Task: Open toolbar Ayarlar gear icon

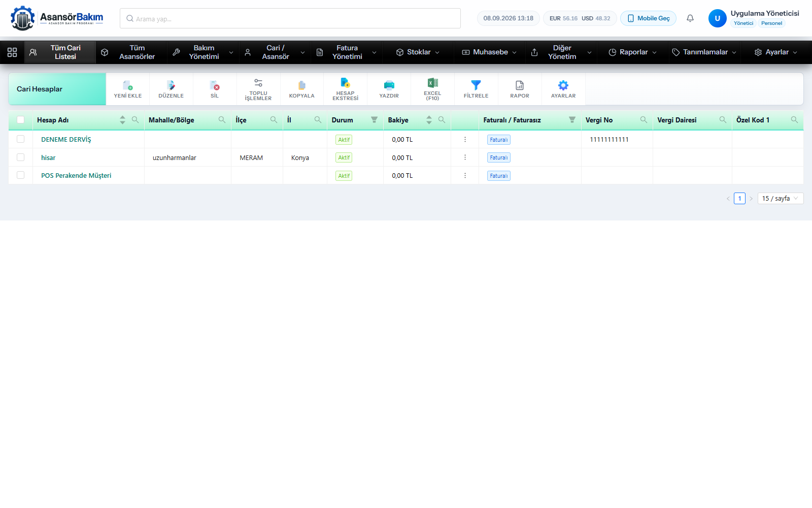Action: click(563, 85)
